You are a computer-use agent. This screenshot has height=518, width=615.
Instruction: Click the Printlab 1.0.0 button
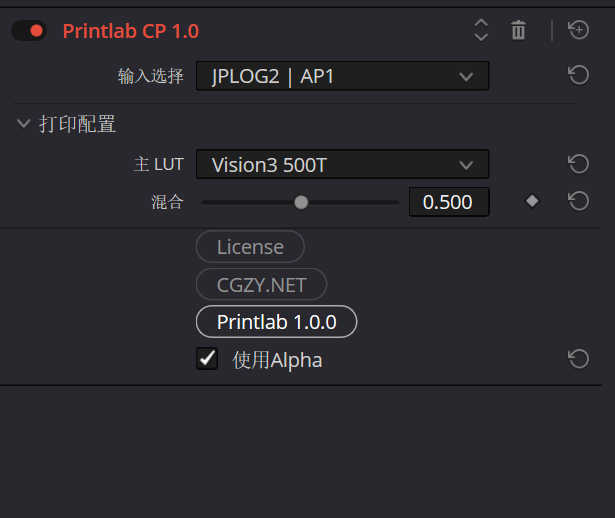[x=276, y=322]
